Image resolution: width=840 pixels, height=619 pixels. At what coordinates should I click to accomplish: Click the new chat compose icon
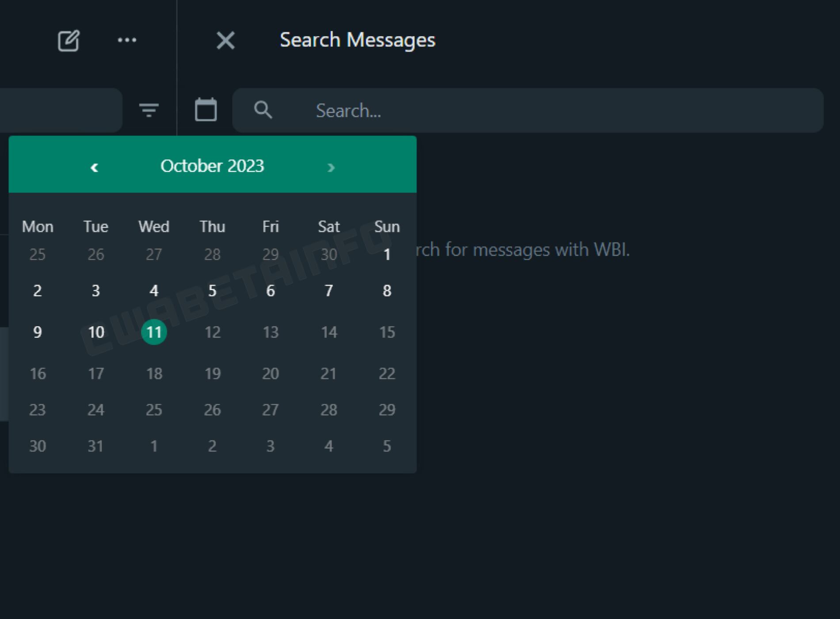point(69,41)
